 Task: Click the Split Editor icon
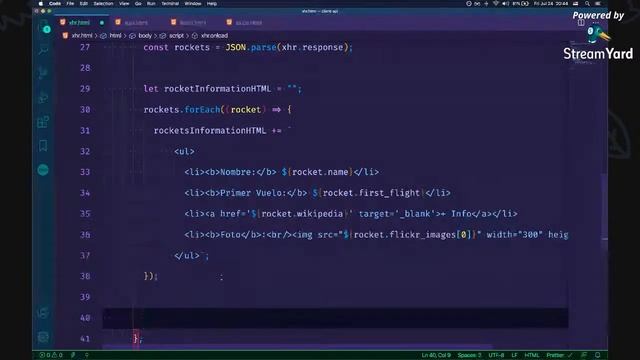(x=581, y=22)
